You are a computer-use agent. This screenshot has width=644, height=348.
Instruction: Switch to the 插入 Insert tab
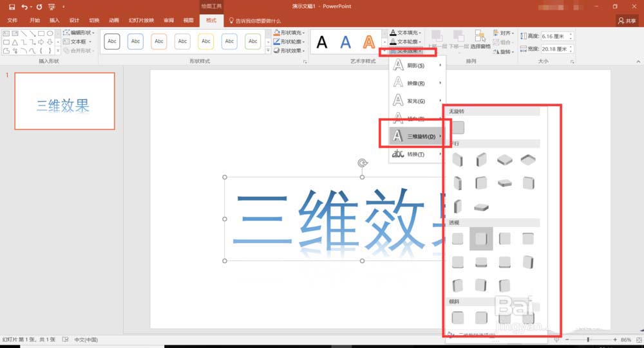pos(54,20)
